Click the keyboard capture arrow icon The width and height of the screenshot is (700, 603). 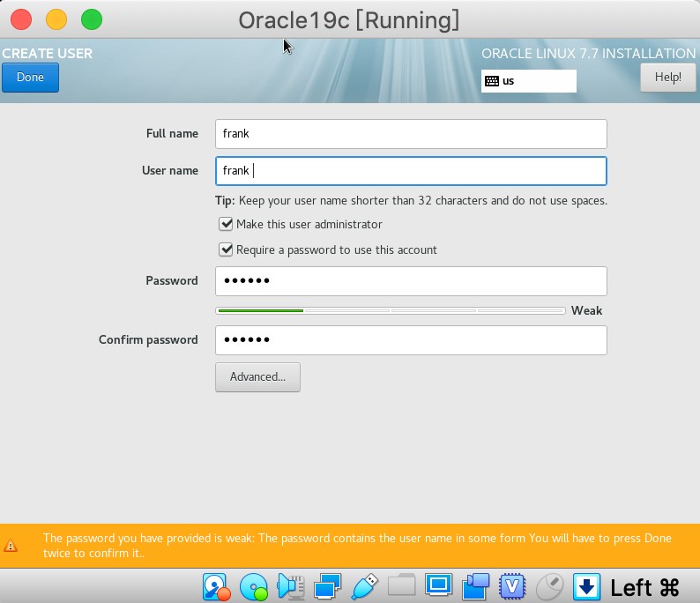(586, 586)
